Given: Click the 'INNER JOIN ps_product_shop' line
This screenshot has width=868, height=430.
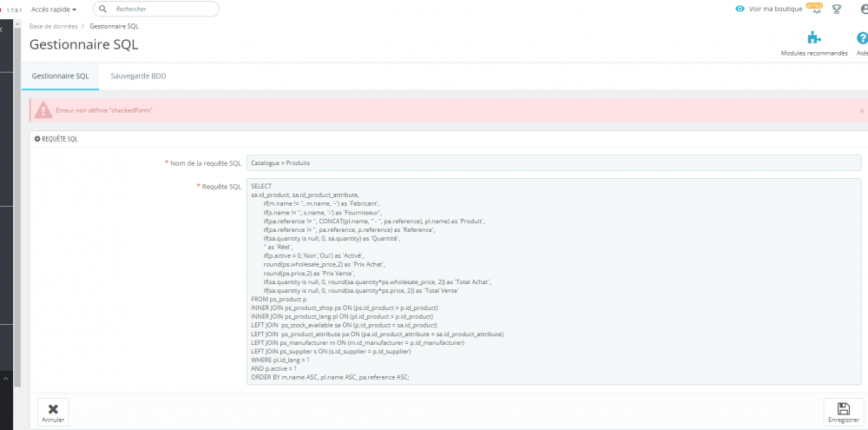Looking at the screenshot, I should click(345, 308).
